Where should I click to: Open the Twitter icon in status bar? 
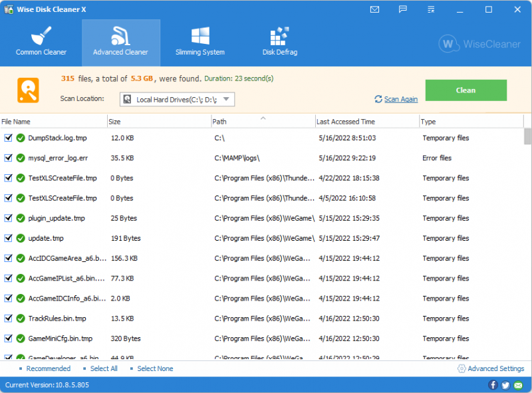click(x=505, y=385)
